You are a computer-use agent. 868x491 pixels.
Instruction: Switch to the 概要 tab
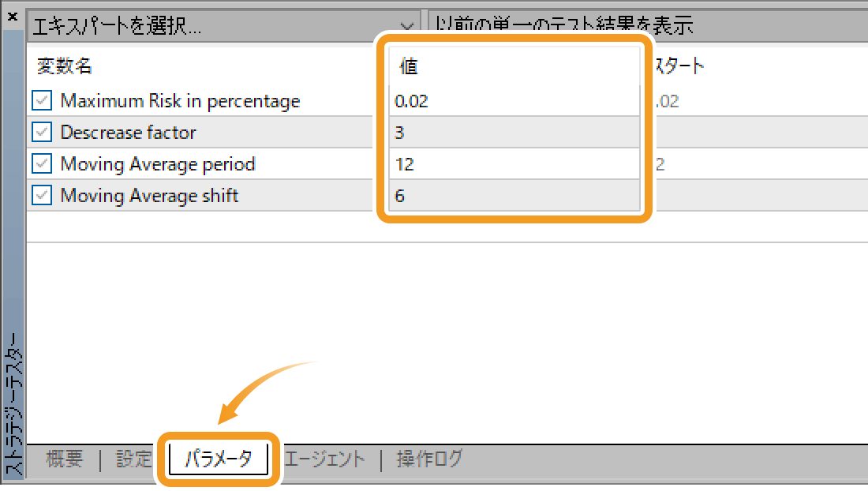(65, 459)
